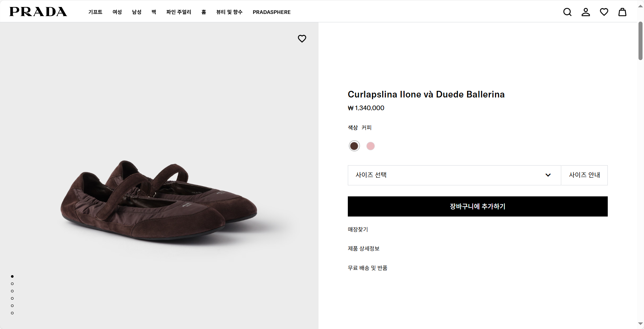
Task: Open the shopping bag icon
Action: tap(622, 12)
